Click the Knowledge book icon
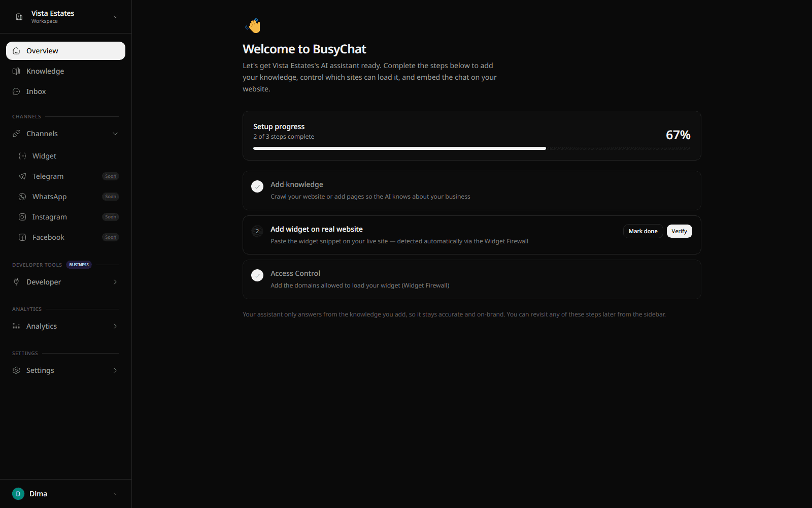The image size is (812, 508). pos(16,71)
